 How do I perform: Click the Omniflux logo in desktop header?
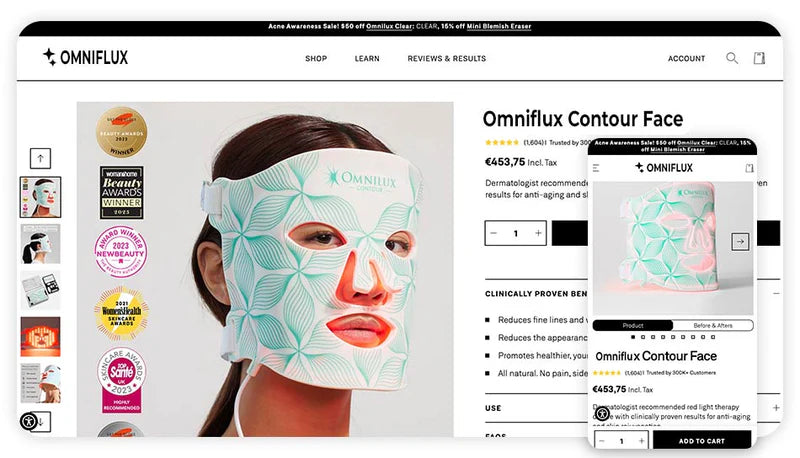coord(86,57)
